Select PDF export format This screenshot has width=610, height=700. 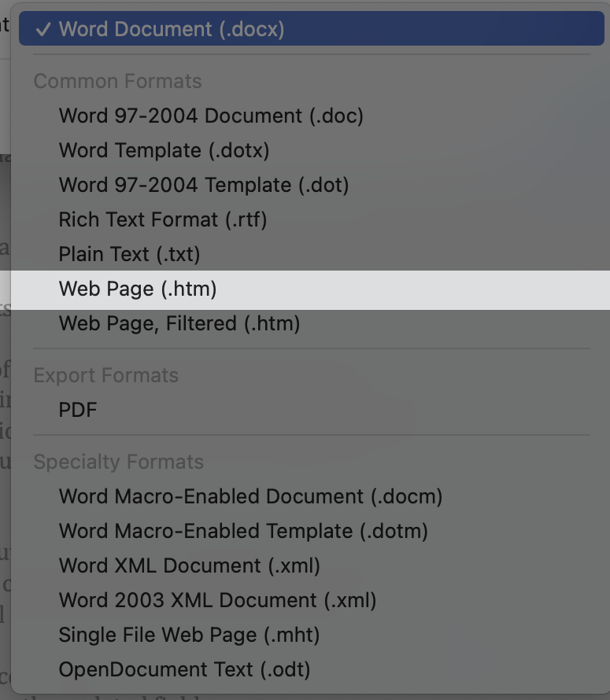pyautogui.click(x=312, y=410)
